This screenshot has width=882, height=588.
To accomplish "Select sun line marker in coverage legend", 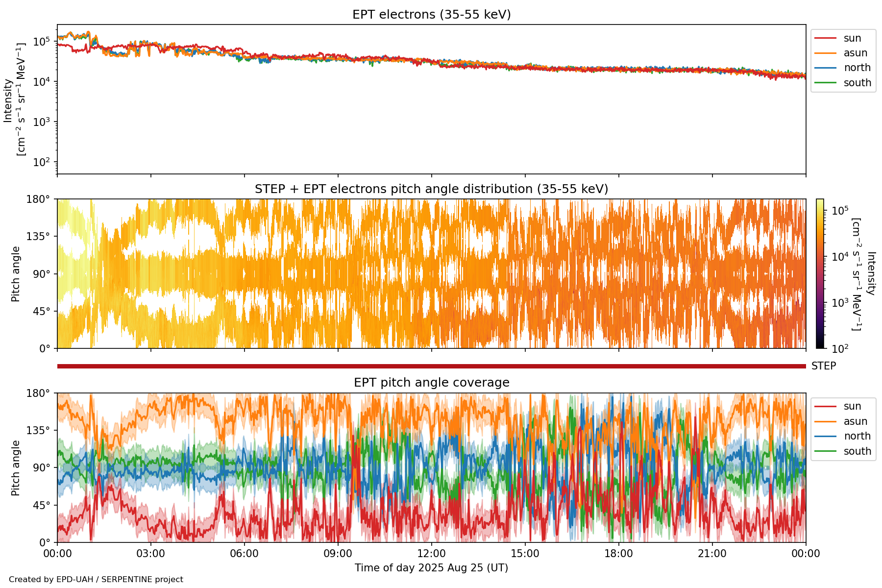I will [825, 406].
